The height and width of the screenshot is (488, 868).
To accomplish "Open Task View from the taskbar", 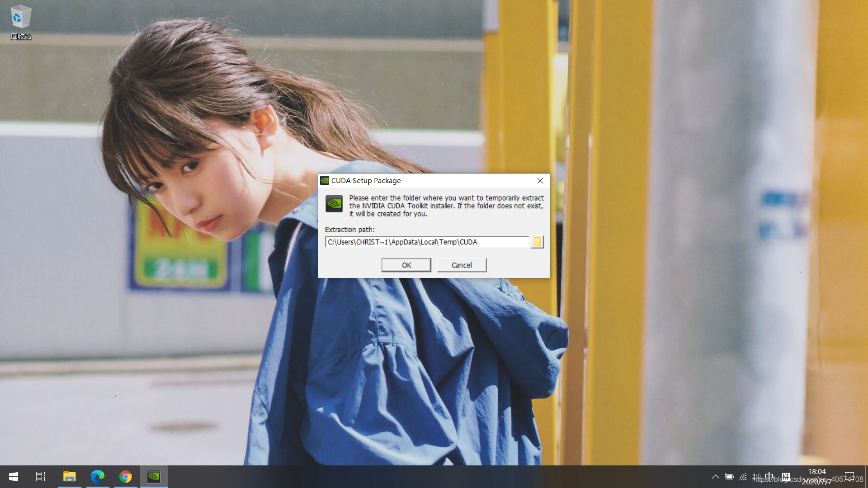I will 41,477.
